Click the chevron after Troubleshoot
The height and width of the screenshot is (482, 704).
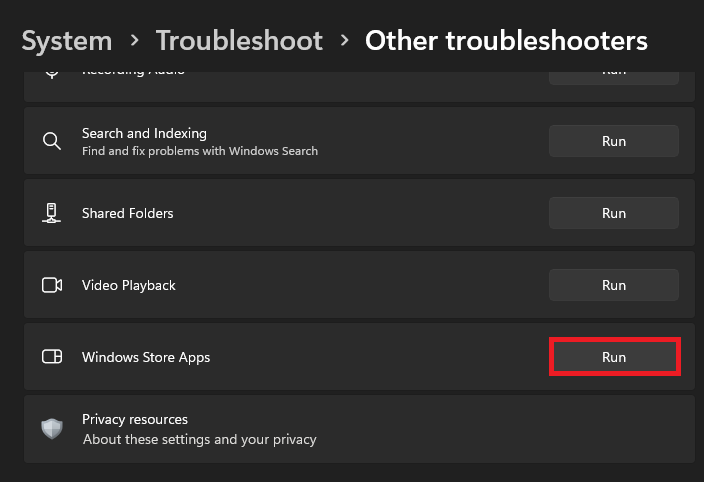tap(344, 42)
